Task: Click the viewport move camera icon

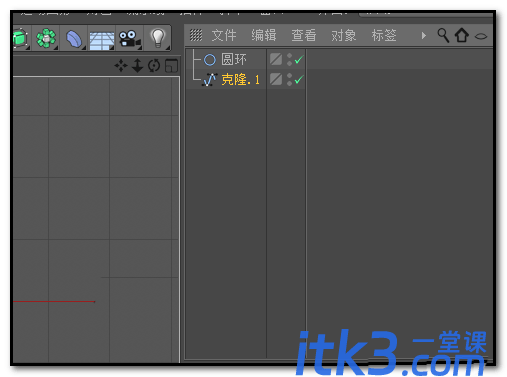Action: [120, 65]
